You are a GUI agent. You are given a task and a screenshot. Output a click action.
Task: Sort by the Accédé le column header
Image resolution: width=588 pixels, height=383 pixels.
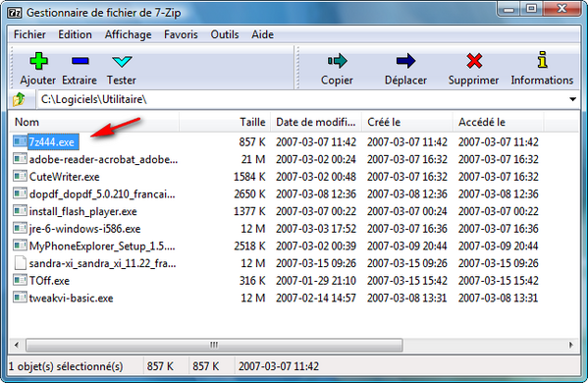coord(498,122)
